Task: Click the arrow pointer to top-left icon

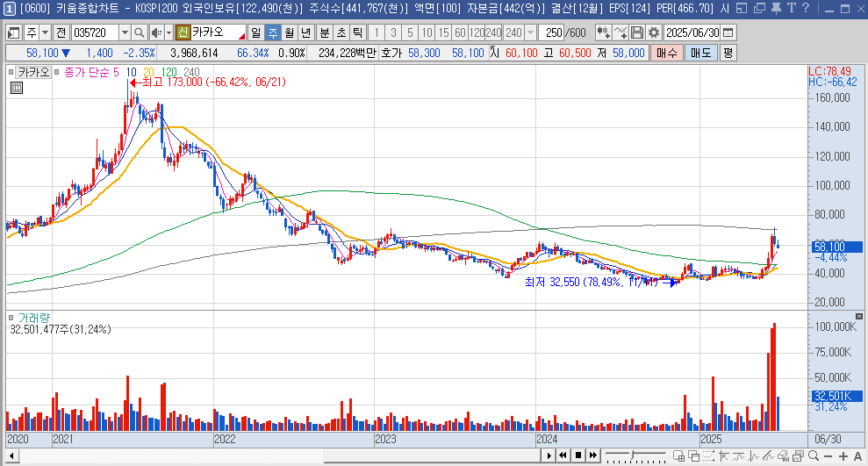Action: pos(723,456)
